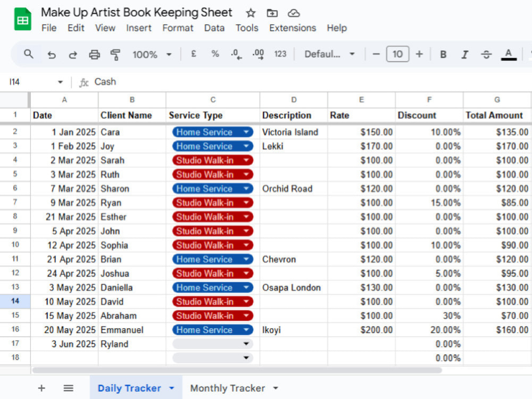Select the $200.00 rate cell
532x399 pixels.
(x=361, y=330)
